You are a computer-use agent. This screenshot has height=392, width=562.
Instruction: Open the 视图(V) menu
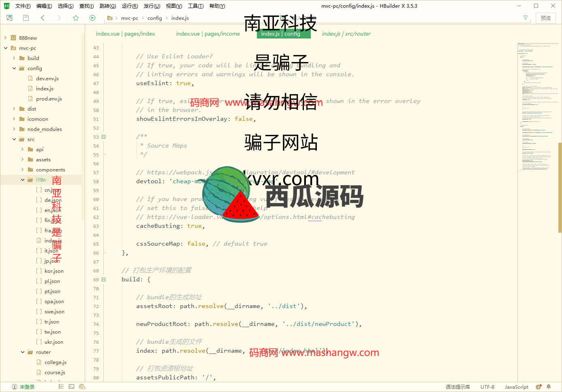pyautogui.click(x=174, y=6)
